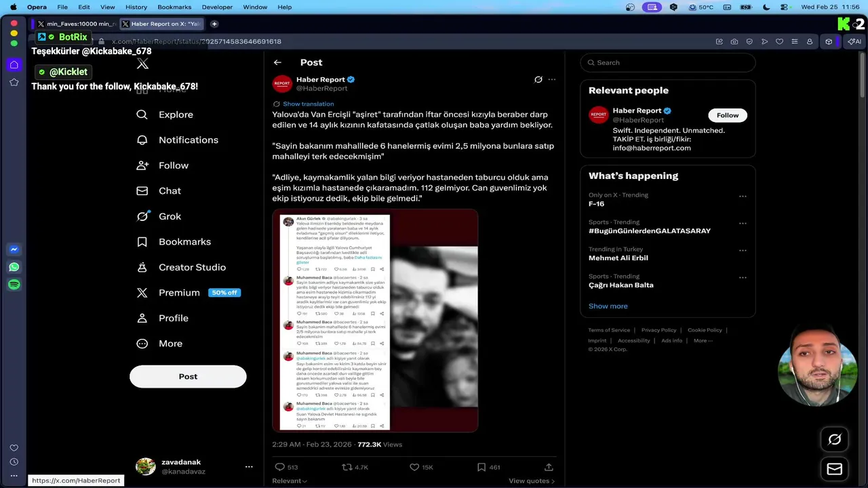Click the address bar URL
Image resolution: width=868 pixels, height=488 pixels.
click(x=197, y=41)
